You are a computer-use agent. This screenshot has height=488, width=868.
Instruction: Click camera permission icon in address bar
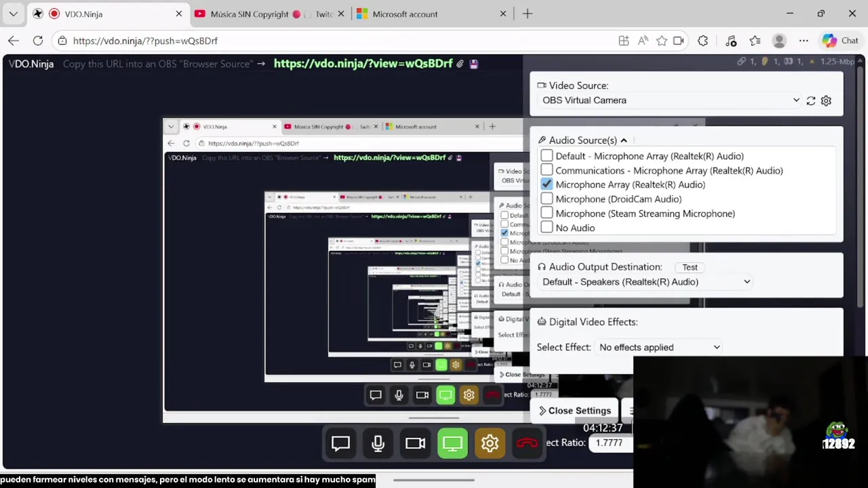tap(679, 41)
